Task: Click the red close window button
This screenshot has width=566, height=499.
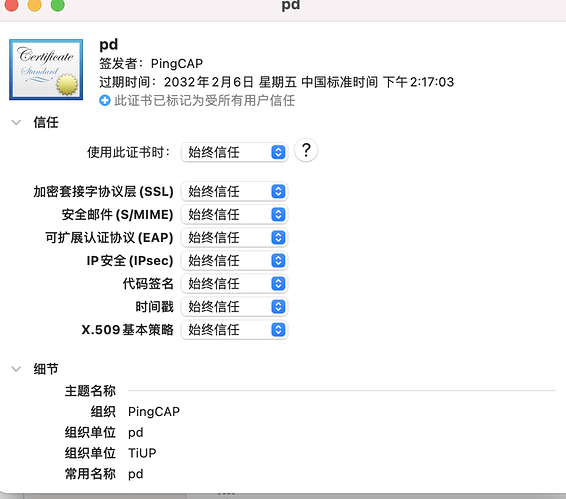Action: point(12,4)
